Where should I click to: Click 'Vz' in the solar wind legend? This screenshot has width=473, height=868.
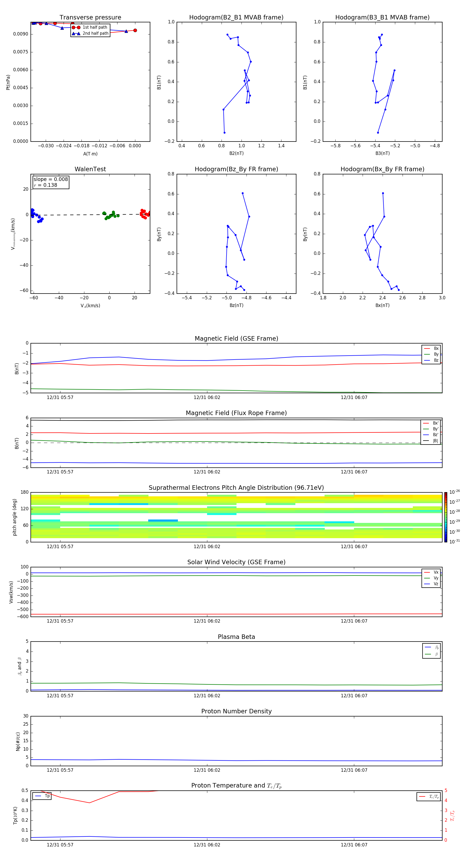(x=431, y=584)
